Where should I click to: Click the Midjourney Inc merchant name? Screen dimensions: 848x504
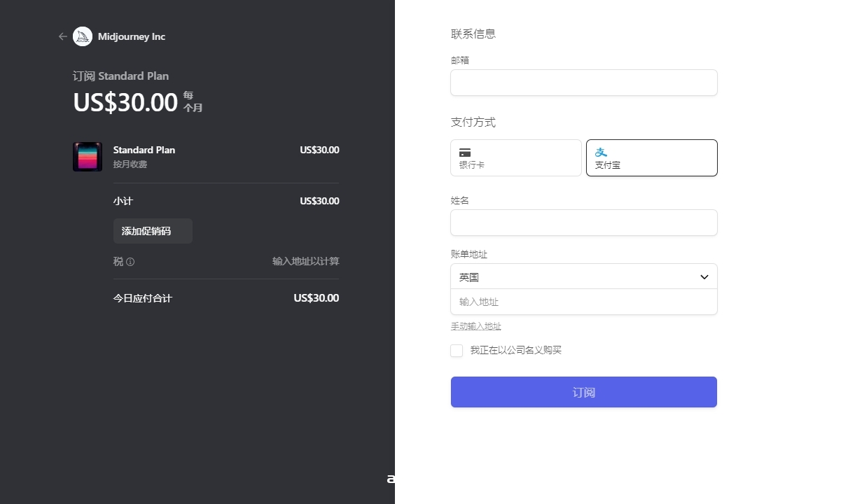(x=132, y=36)
